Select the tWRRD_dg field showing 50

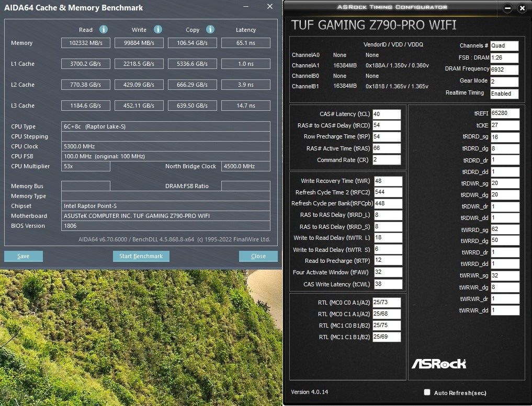point(505,240)
